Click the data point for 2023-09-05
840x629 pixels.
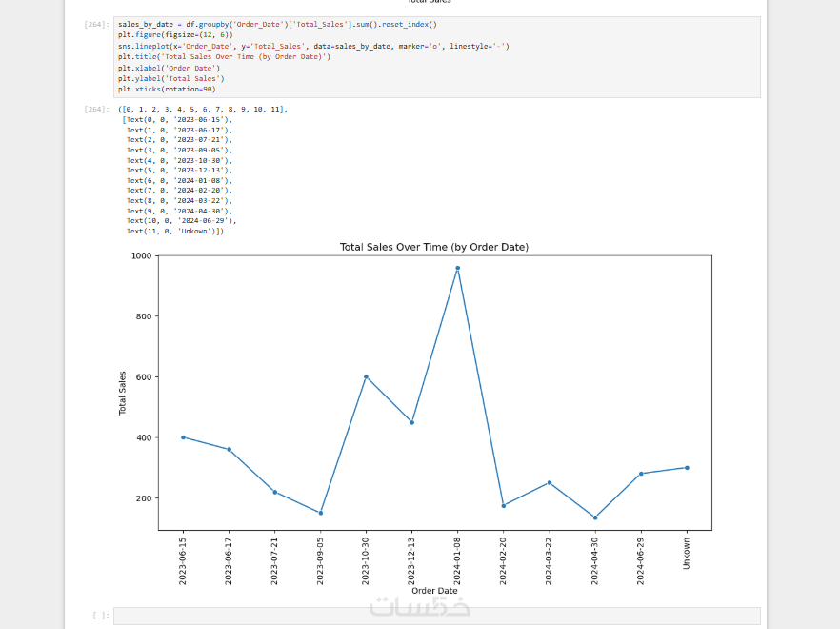pyautogui.click(x=321, y=513)
